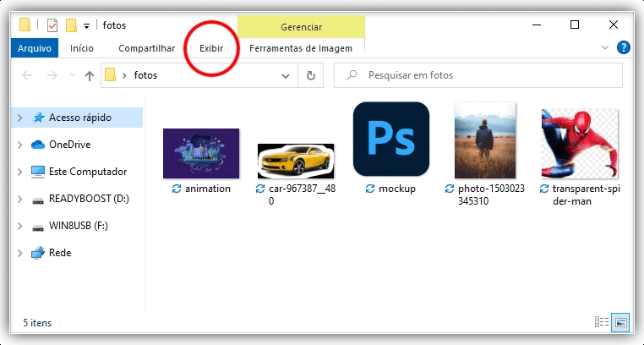644x345 pixels.
Task: Select the Gerenciar contextual tab
Action: (x=301, y=27)
